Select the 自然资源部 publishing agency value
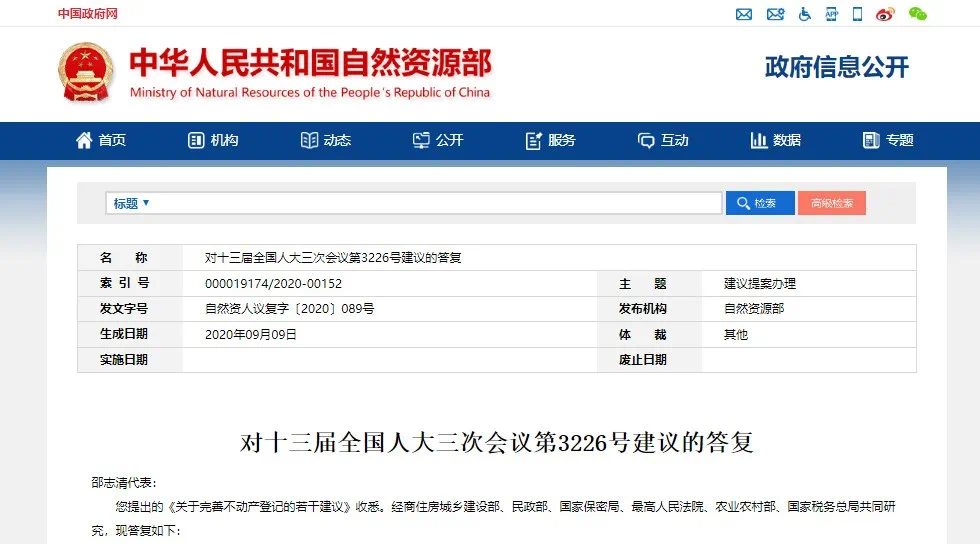 tap(754, 309)
